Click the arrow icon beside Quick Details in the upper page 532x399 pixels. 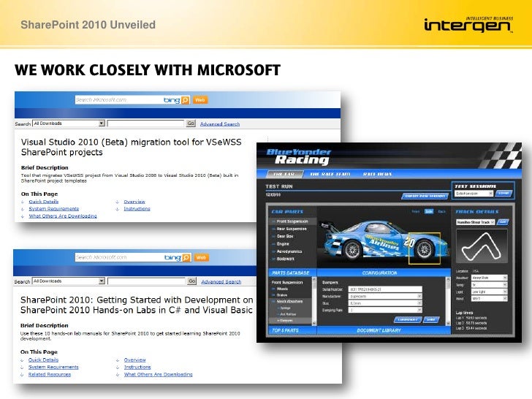click(23, 202)
